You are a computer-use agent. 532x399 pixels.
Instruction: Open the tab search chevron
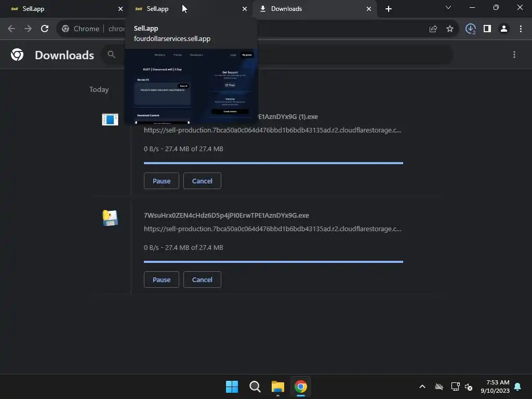448,7
